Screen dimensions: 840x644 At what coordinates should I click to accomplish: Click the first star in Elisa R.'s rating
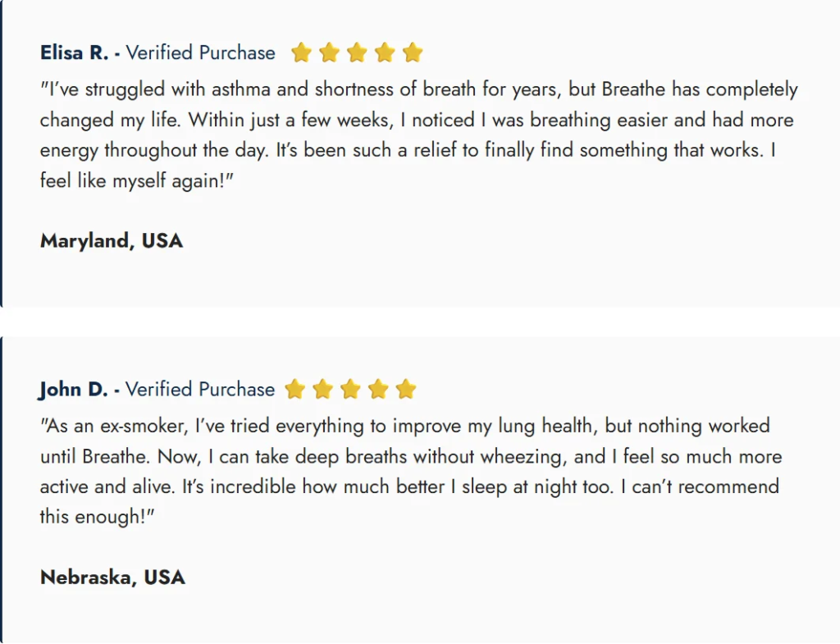pos(301,53)
